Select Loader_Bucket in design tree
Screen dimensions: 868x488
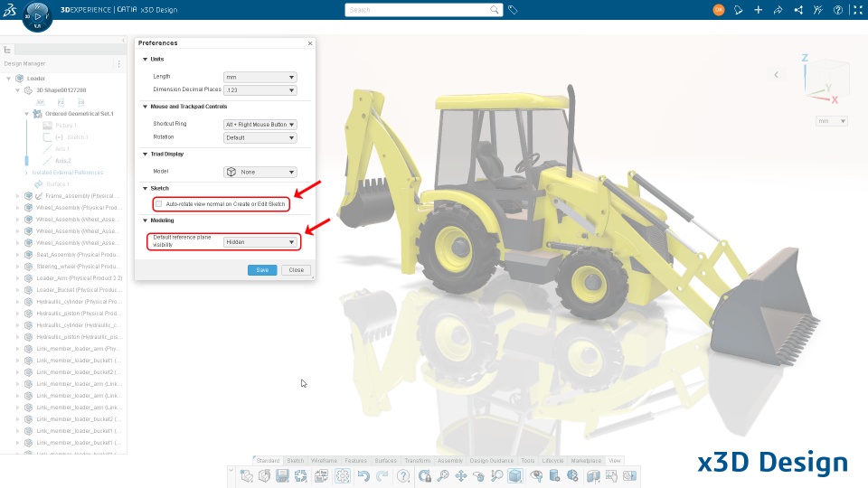click(x=76, y=290)
